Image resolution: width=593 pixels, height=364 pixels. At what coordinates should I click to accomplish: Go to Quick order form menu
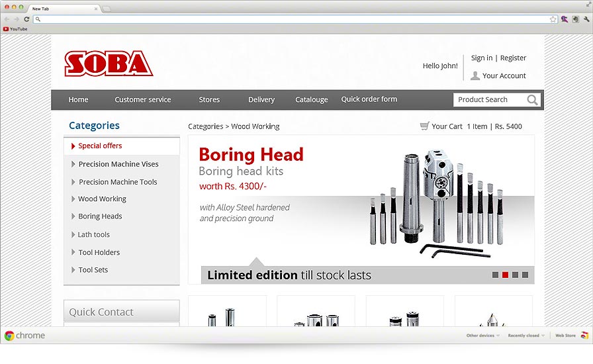369,99
